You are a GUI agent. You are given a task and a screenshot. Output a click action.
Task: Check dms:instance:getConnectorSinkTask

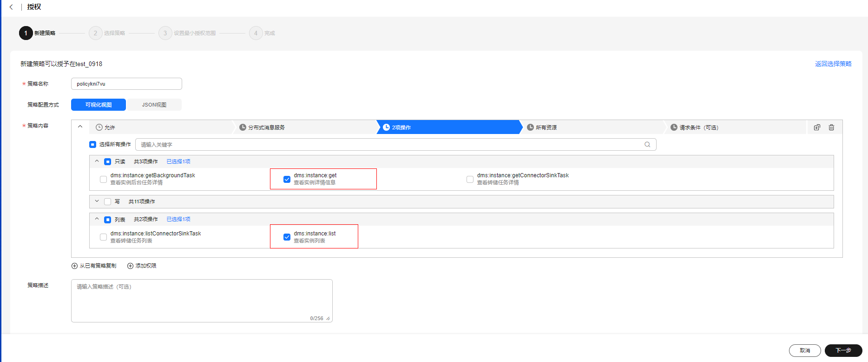[x=470, y=179]
